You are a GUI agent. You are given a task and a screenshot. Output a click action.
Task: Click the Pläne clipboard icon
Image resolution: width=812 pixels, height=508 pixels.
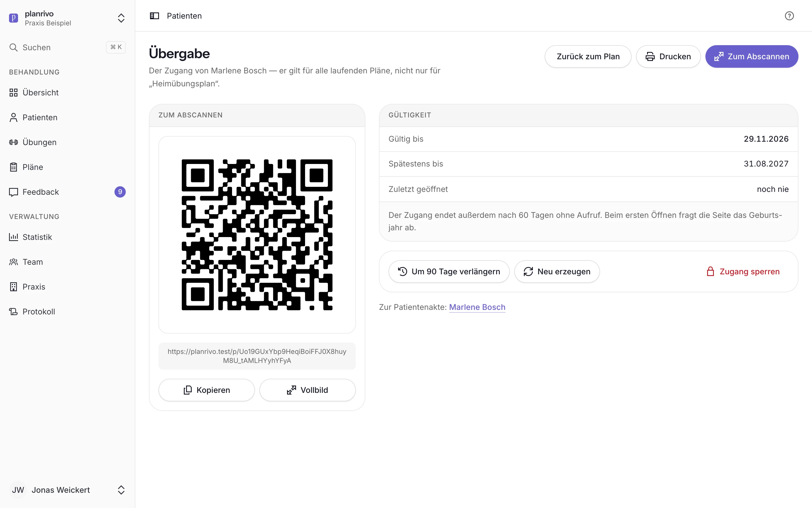point(14,167)
